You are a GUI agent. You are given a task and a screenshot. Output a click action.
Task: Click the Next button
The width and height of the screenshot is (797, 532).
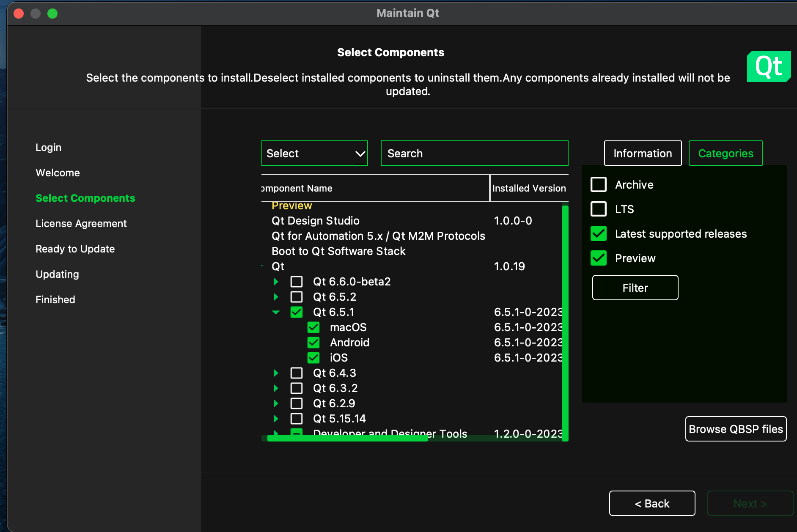point(750,503)
